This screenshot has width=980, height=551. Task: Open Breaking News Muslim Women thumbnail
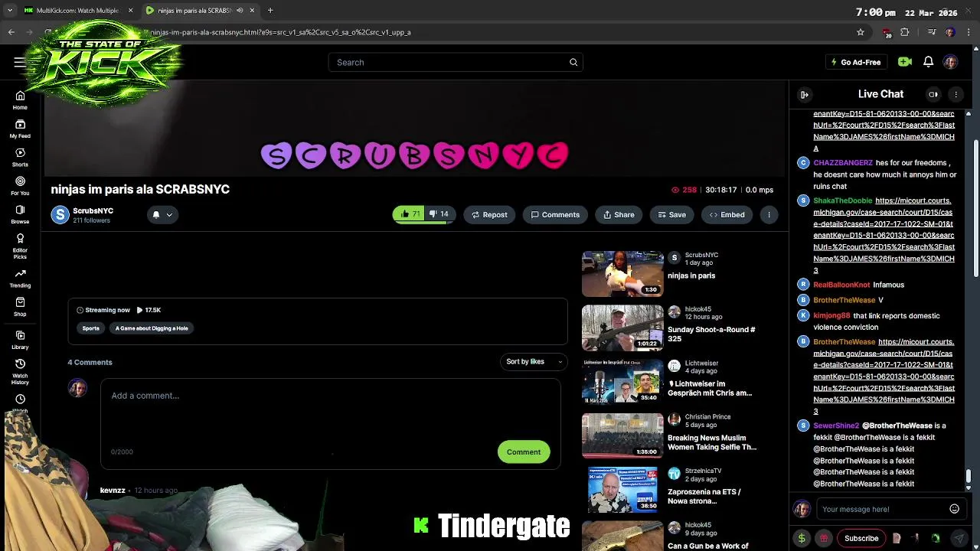[622, 435]
